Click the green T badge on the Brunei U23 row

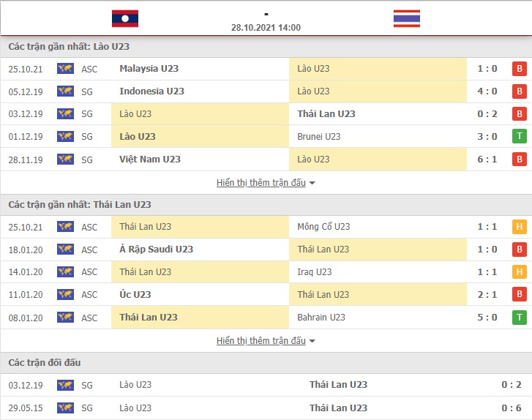(x=519, y=136)
